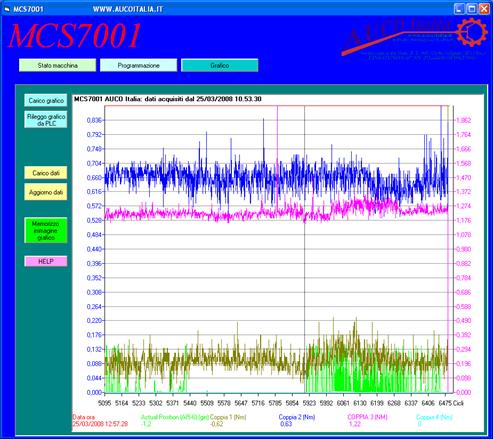Screen dimensions: 493x439
Task: Click Rileggo grafico da PLC
Action: [x=46, y=120]
